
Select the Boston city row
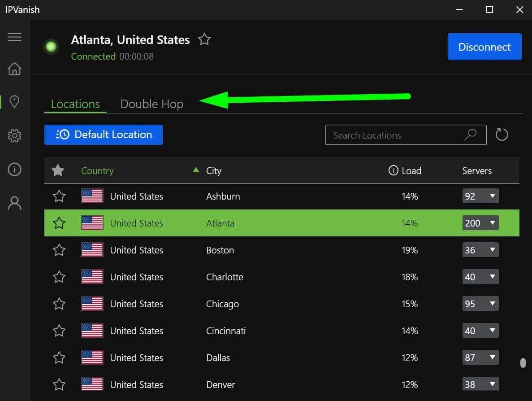pyautogui.click(x=281, y=250)
